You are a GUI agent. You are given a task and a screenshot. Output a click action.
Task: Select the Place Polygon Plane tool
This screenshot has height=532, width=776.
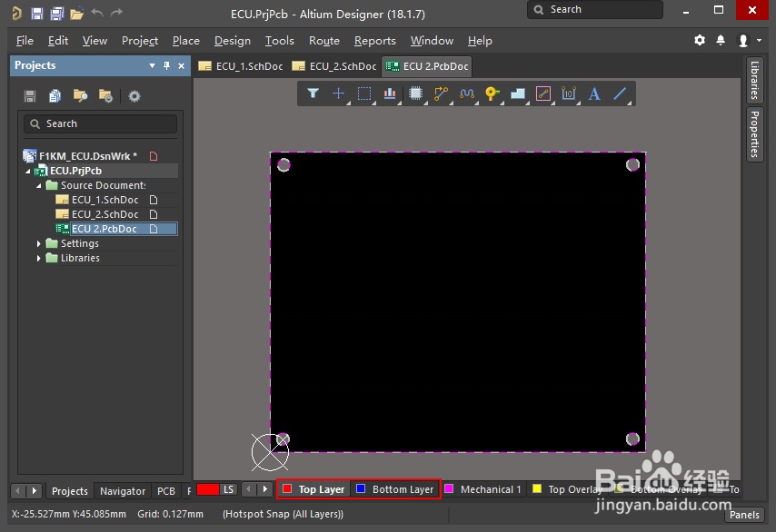pos(518,94)
